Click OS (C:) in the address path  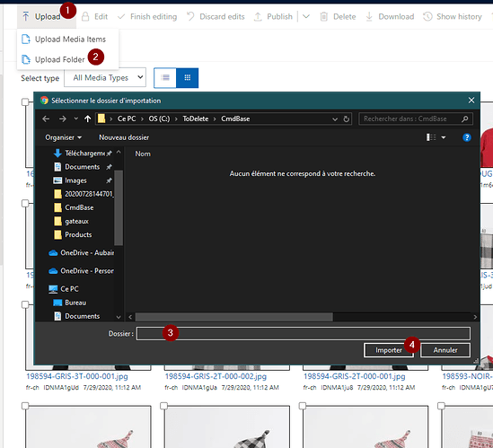click(159, 119)
